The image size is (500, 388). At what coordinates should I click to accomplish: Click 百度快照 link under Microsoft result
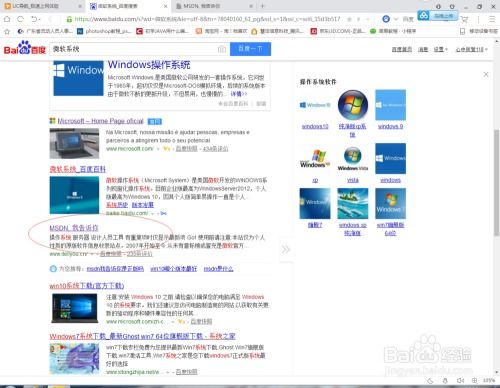point(187,149)
